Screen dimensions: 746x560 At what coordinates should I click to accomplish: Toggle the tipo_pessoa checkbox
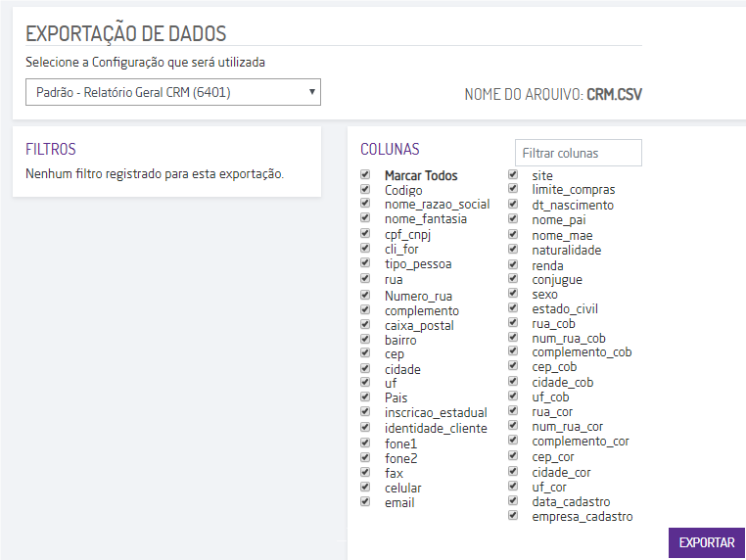pos(365,262)
